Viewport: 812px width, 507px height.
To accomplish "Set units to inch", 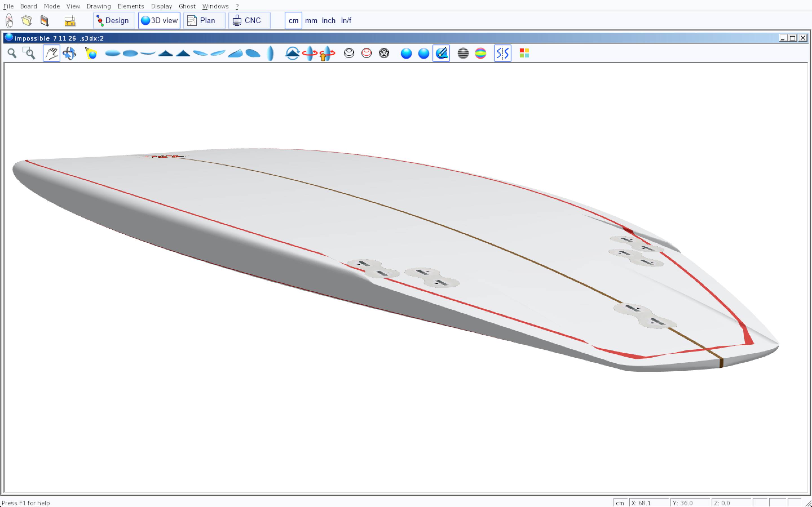I will (328, 21).
